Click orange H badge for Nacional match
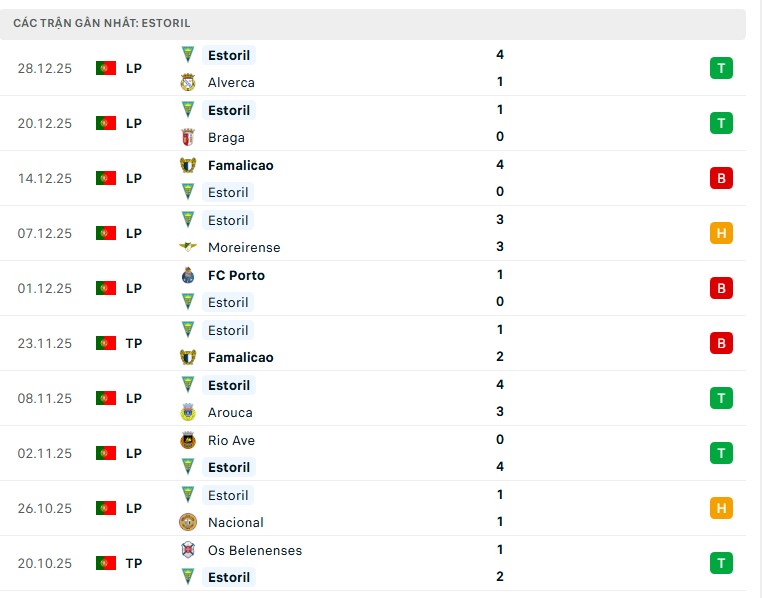 point(721,508)
